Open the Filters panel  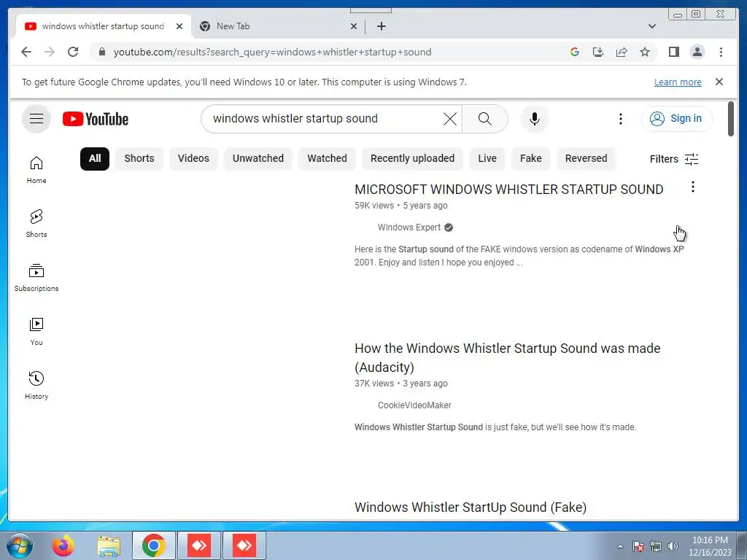click(x=674, y=159)
